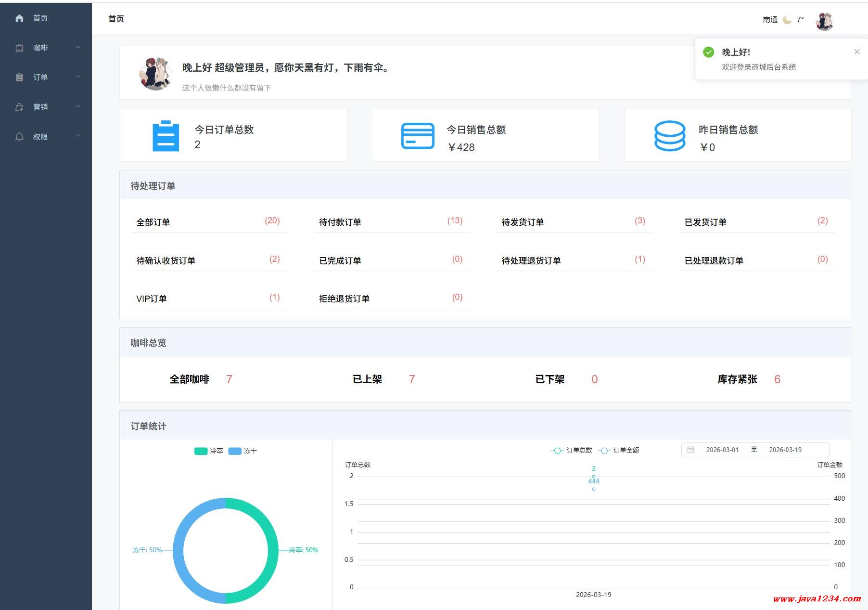Toggle the 冷萃 legend in the pie chart
The width and height of the screenshot is (868, 610).
[209, 451]
